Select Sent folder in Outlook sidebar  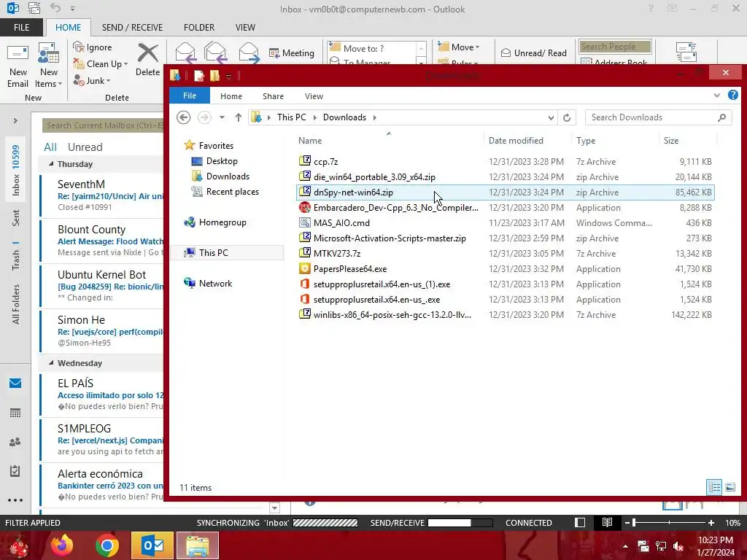16,218
